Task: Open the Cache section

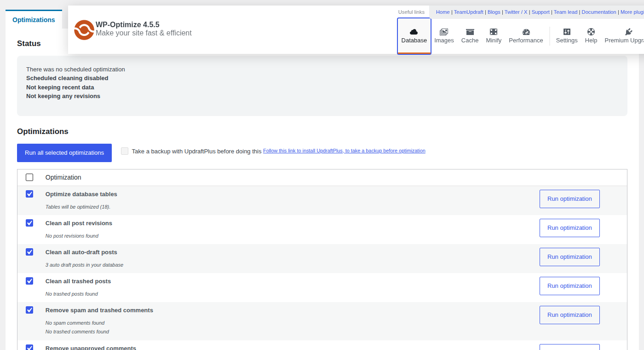Action: (470, 36)
